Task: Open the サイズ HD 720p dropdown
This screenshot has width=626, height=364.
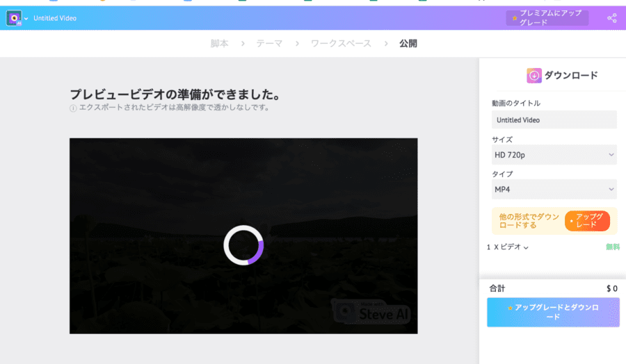Action: 554,154
